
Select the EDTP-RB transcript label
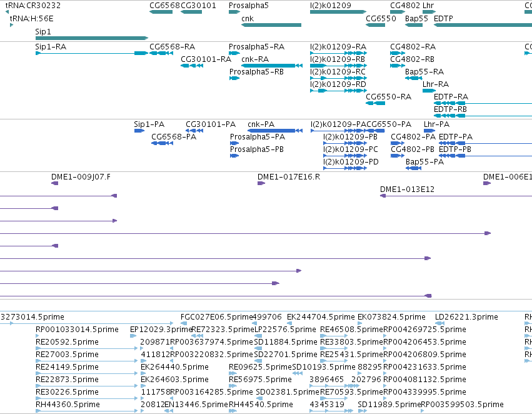tap(450, 109)
